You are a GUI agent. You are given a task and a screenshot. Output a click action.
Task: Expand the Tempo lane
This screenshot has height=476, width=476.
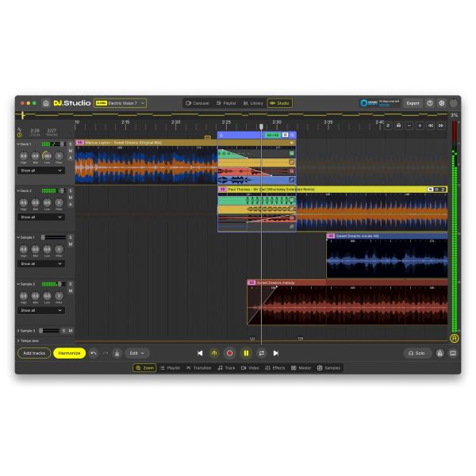point(18,341)
